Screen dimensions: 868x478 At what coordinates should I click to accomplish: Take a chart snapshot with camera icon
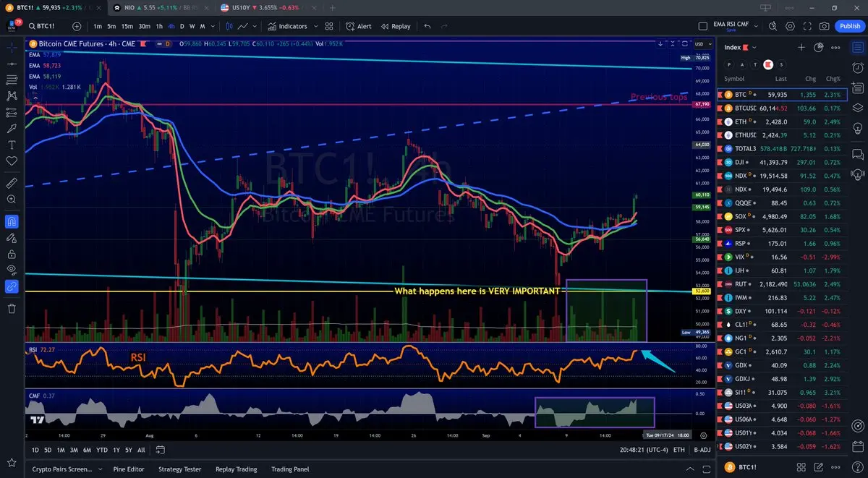[825, 26]
